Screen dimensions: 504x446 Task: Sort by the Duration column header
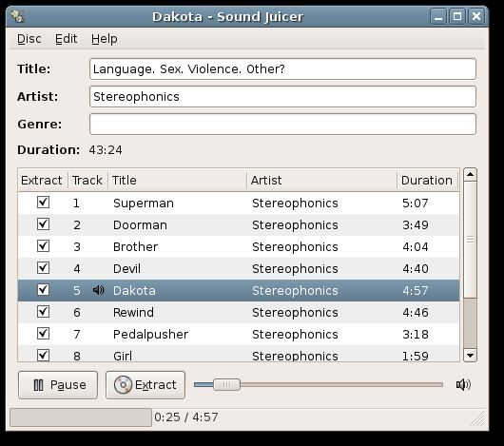(x=428, y=181)
